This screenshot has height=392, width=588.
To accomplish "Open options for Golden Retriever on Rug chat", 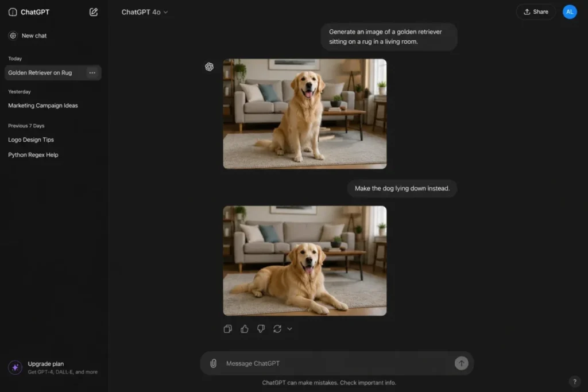I will (92, 73).
